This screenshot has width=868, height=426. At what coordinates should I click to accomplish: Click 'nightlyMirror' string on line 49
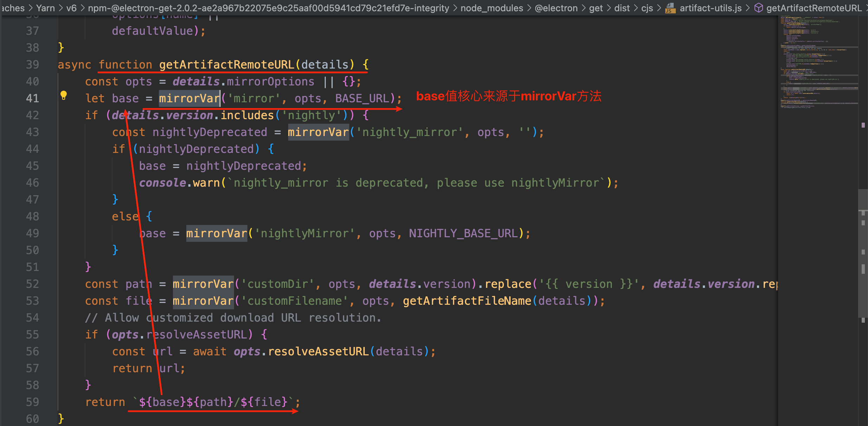pos(304,233)
